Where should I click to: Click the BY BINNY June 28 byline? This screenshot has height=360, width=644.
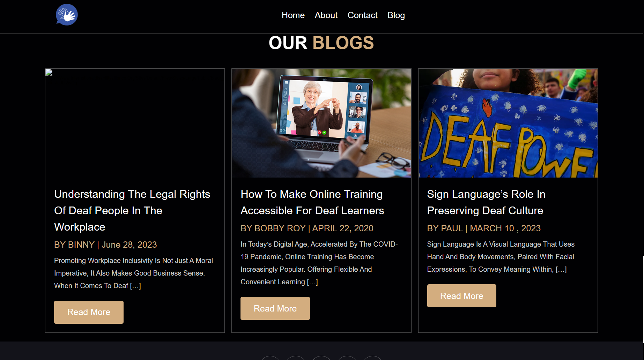(105, 245)
